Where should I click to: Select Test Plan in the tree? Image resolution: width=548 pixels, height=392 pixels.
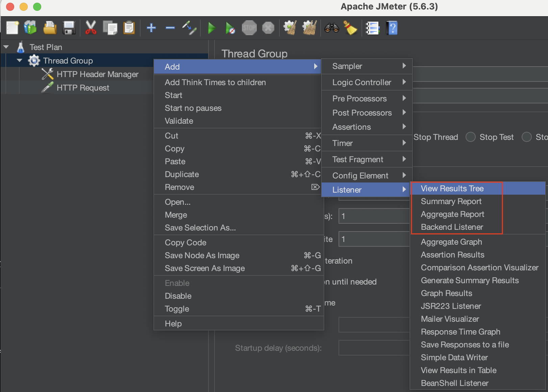point(46,47)
